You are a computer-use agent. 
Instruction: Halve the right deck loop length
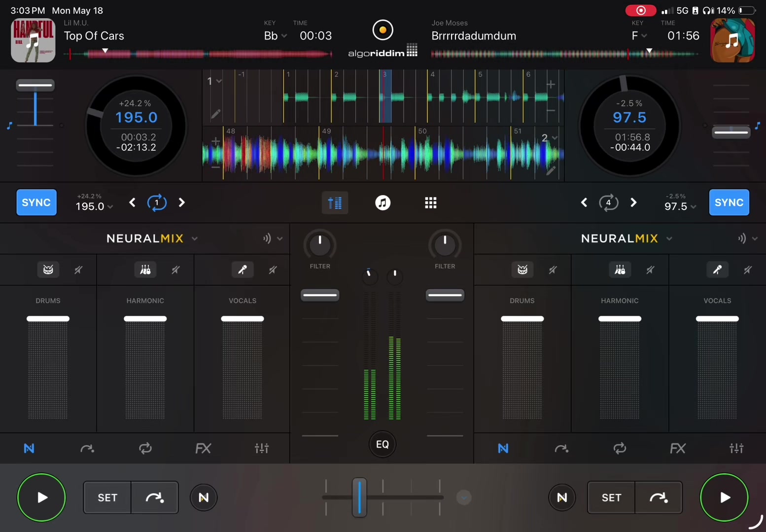click(x=584, y=202)
